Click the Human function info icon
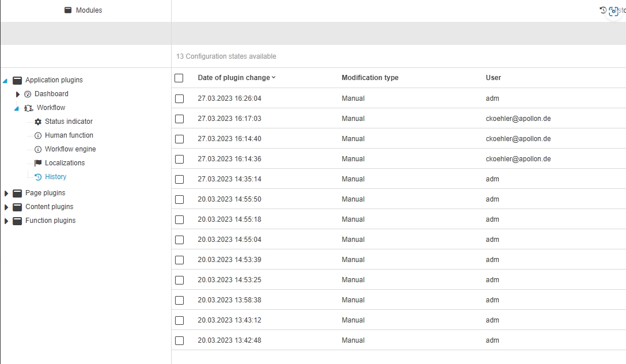Viewport: 626px width, 364px height. (38, 135)
